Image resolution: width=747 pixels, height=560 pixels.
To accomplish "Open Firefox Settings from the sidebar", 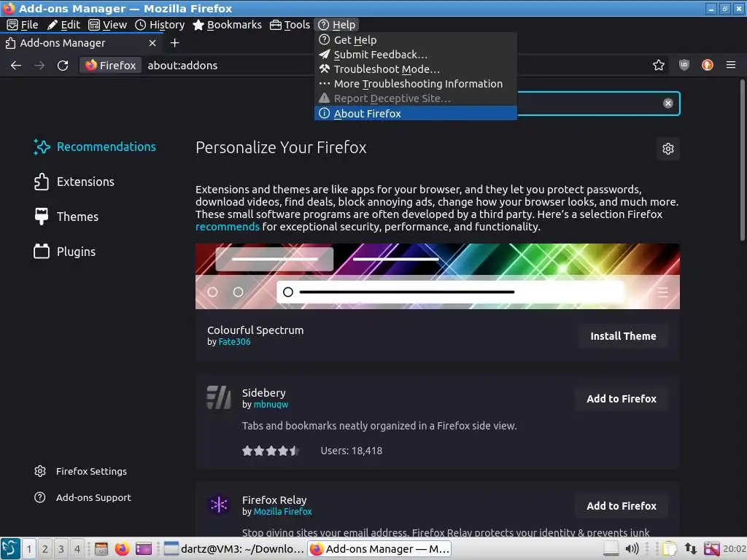I will coord(80,472).
